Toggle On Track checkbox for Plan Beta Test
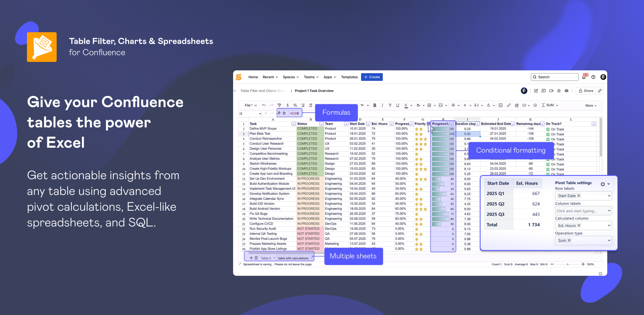The width and height of the screenshot is (644, 315). [548, 134]
